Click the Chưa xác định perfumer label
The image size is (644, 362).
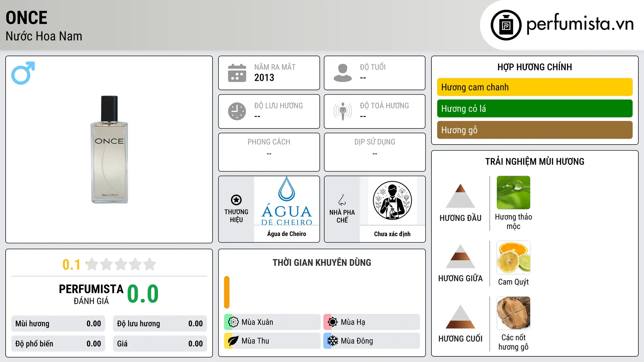pyautogui.click(x=392, y=234)
